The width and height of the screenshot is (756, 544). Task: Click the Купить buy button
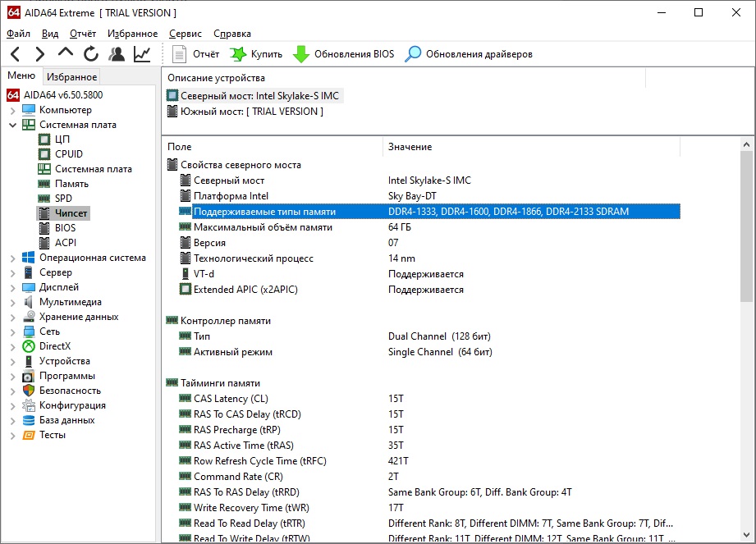[255, 54]
